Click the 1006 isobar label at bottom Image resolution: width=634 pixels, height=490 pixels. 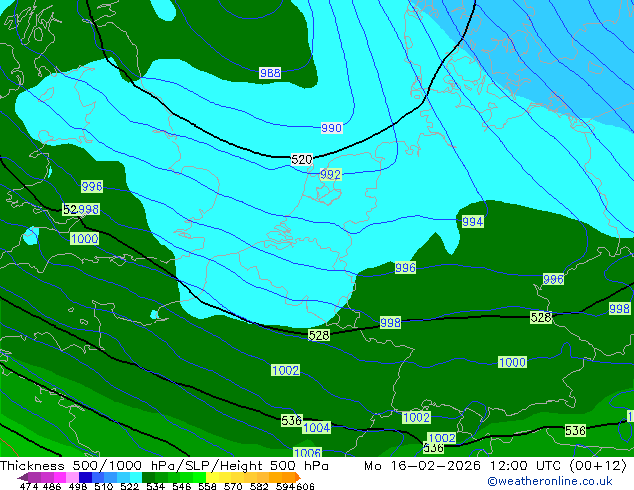pos(308,452)
